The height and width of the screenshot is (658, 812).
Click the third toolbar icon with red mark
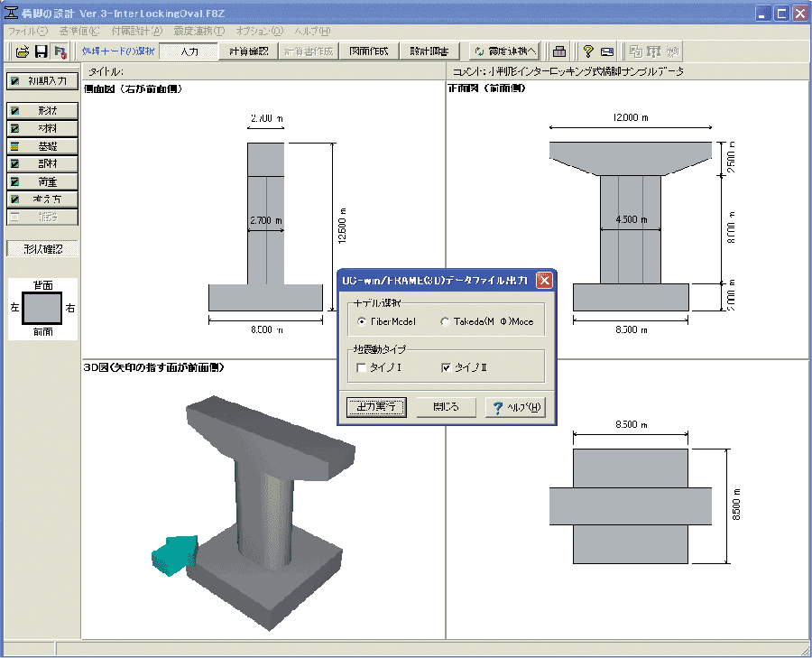[x=60, y=51]
